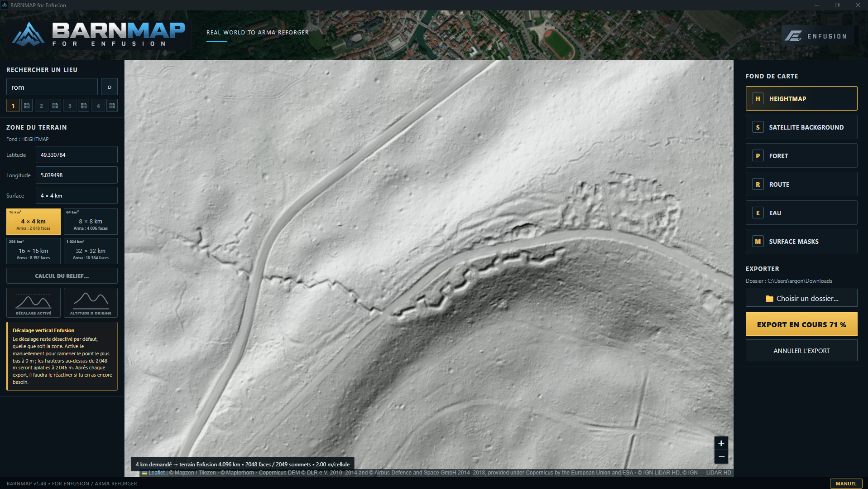Click the R route letter icon

(x=758, y=184)
